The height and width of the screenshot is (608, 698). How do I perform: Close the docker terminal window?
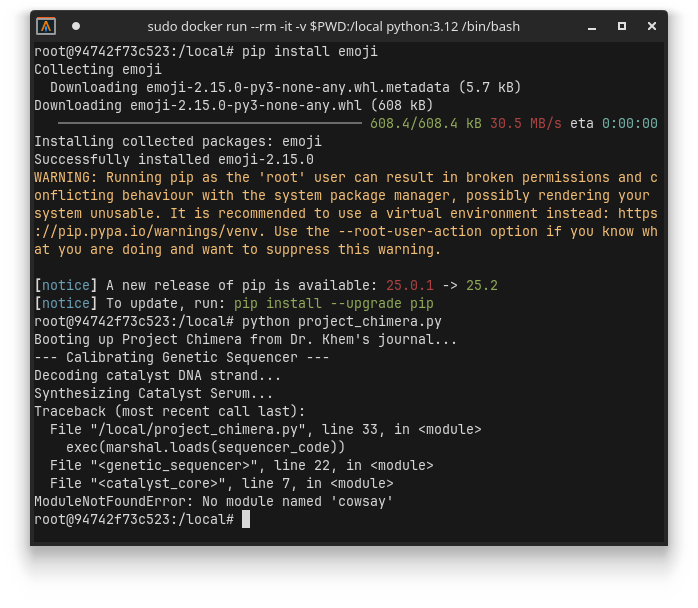(x=652, y=26)
